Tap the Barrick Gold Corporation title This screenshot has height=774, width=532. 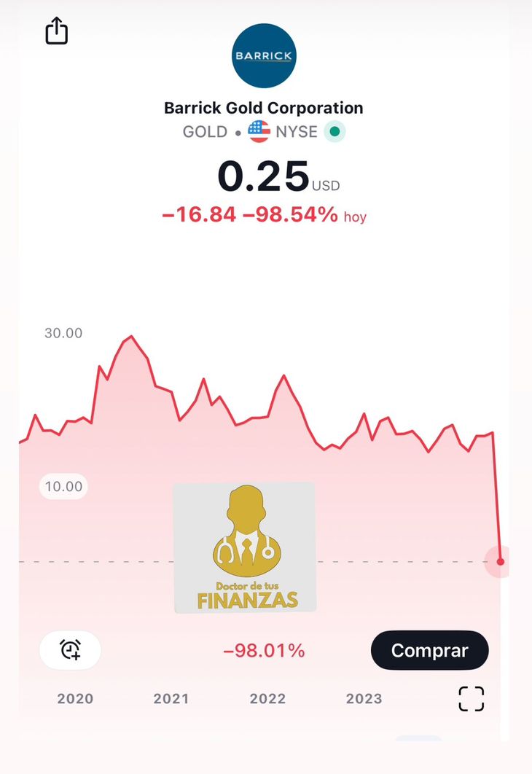(264, 108)
